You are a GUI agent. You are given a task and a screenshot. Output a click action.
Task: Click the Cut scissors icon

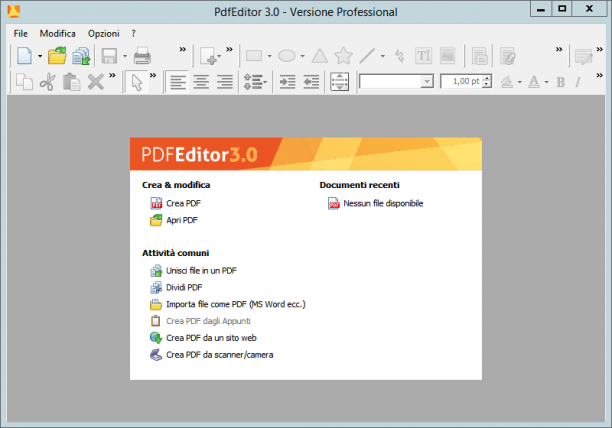point(48,82)
